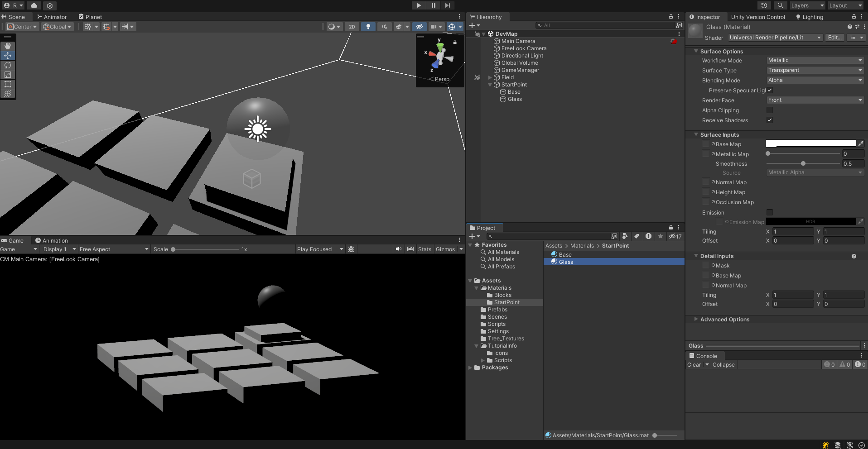The image size is (868, 449).
Task: Open the Undo History icon
Action: coord(764,5)
